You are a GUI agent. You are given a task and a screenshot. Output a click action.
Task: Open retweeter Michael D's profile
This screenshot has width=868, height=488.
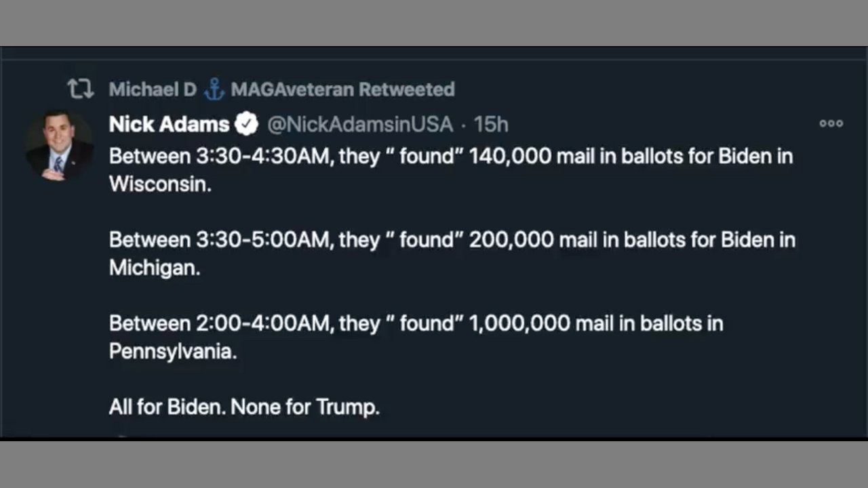[x=153, y=89]
